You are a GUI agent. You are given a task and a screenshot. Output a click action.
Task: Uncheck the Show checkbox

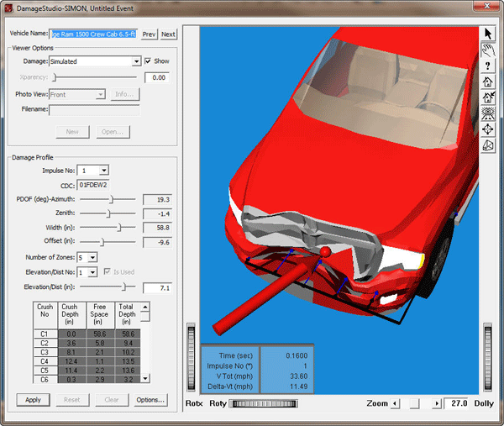[x=149, y=61]
